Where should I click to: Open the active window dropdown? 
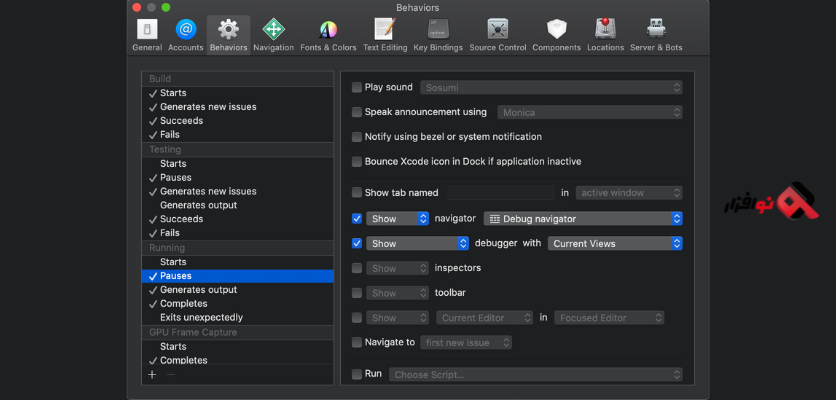629,193
